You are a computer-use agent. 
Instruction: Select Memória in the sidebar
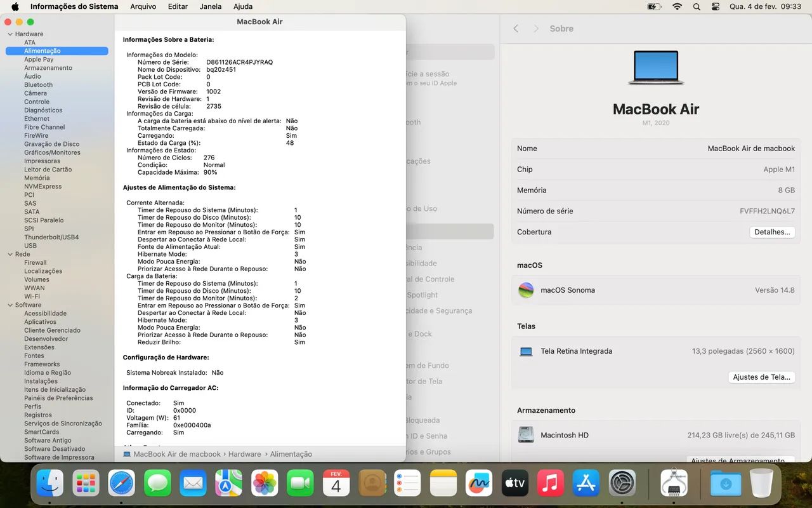tap(37, 178)
